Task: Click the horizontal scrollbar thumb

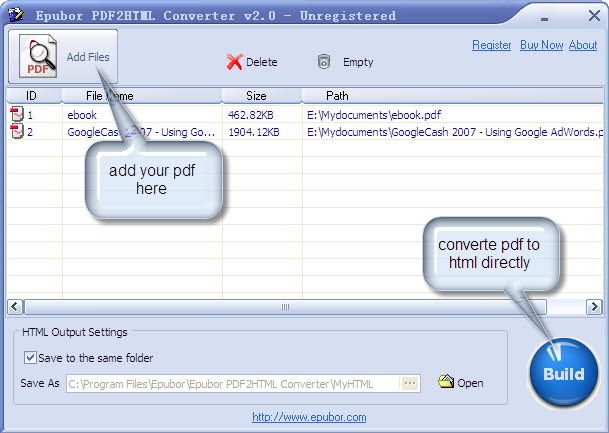Action: (x=285, y=307)
